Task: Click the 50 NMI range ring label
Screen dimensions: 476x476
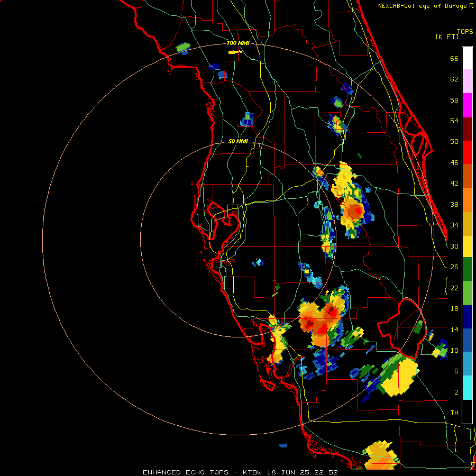Action: 237,141
